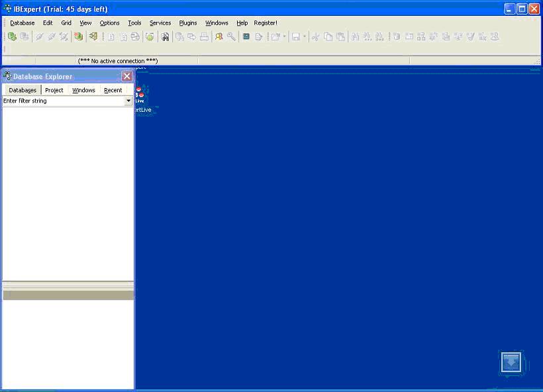The image size is (543, 392).
Task: Expand the Save button dropdown arrow
Action: tap(305, 37)
